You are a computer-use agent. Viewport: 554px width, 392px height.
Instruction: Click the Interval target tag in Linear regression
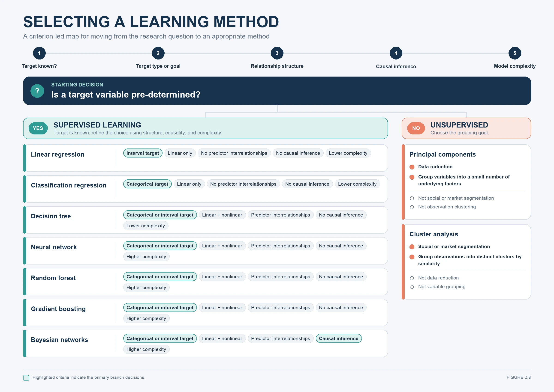(x=143, y=153)
